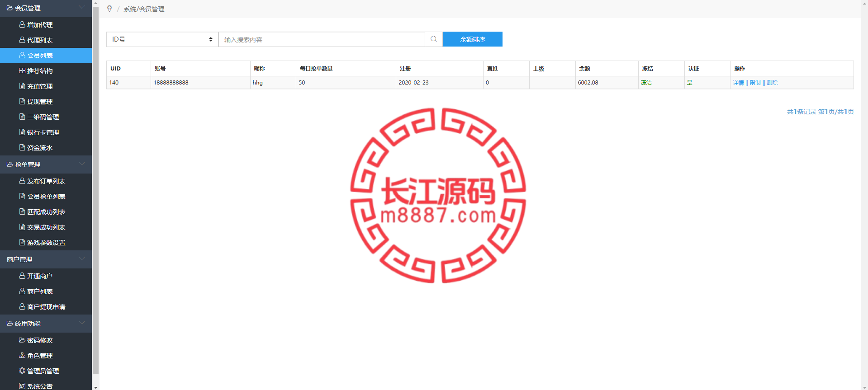Click the user icon beside 代理列表
Image resolution: width=868 pixels, height=390 pixels.
click(22, 40)
